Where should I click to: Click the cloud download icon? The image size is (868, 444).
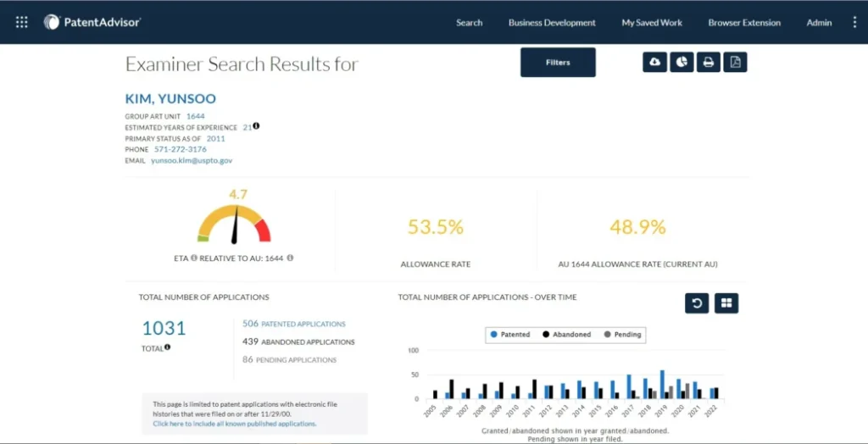[654, 63]
